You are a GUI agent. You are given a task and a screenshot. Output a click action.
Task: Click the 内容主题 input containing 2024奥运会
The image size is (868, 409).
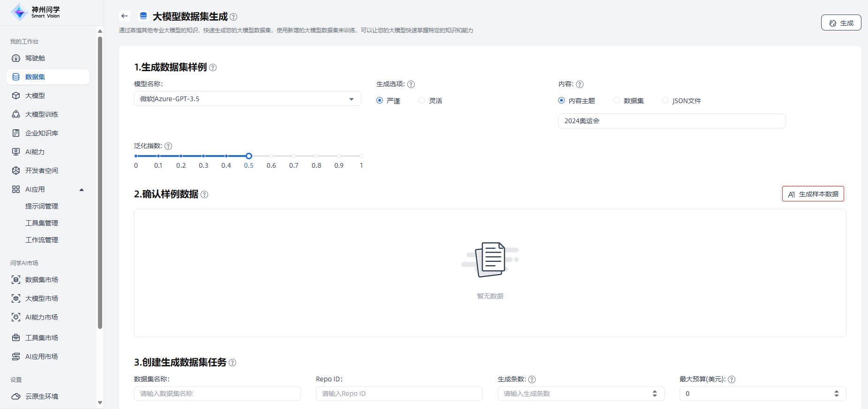672,121
